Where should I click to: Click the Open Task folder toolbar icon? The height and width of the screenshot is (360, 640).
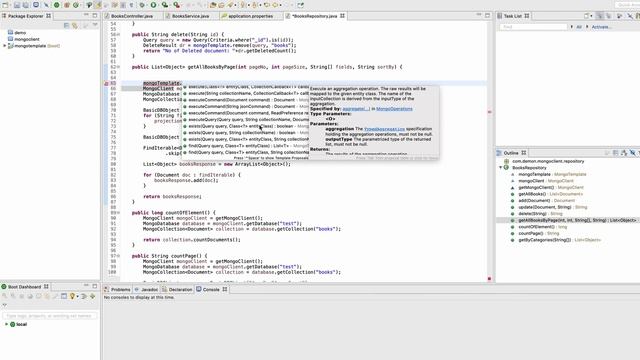(222, 5)
